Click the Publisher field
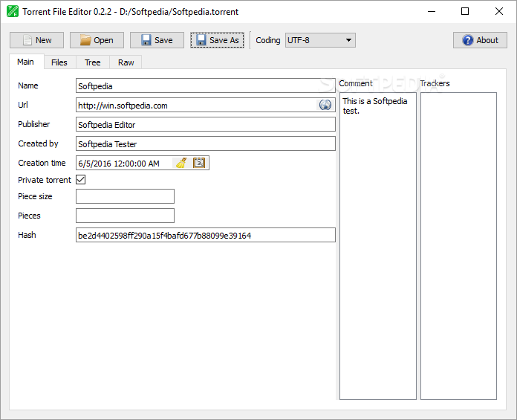 [206, 124]
